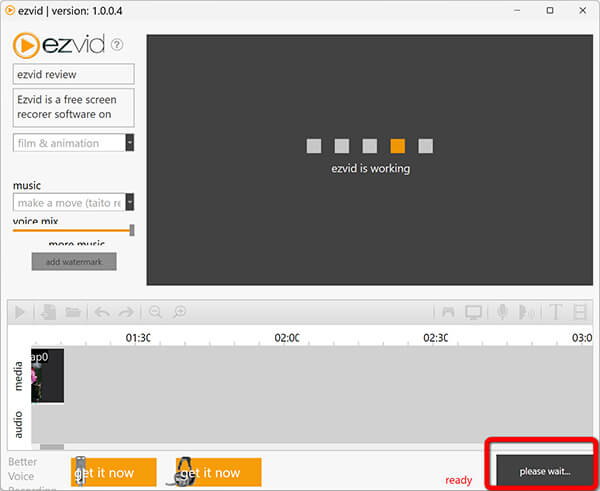Select the media clip thumbnail on timeline
This screenshot has height=491, width=600.
click(47, 375)
